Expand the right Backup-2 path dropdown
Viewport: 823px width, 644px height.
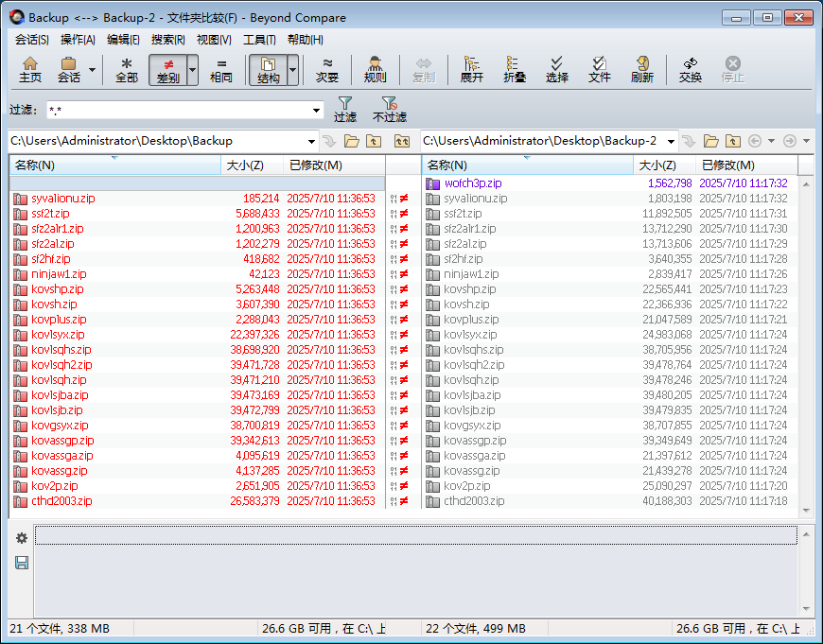(x=671, y=141)
